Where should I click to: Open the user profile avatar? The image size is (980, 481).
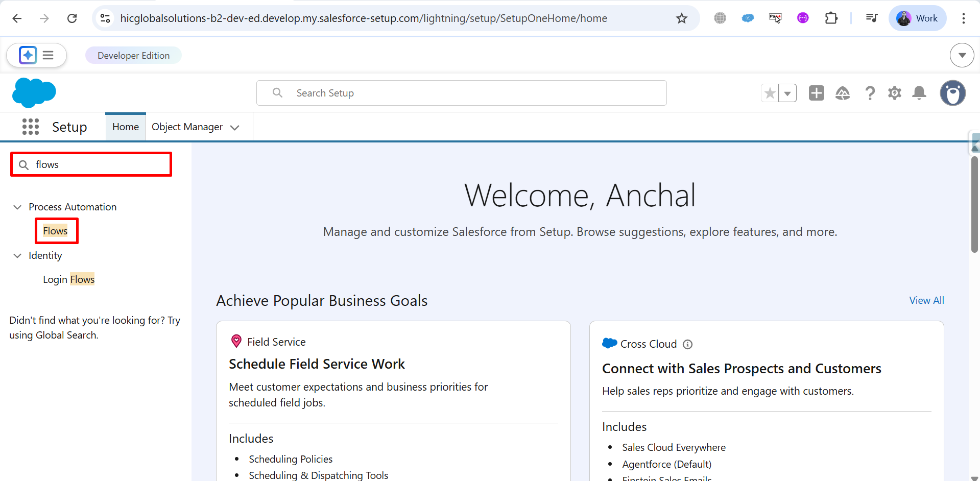point(952,93)
